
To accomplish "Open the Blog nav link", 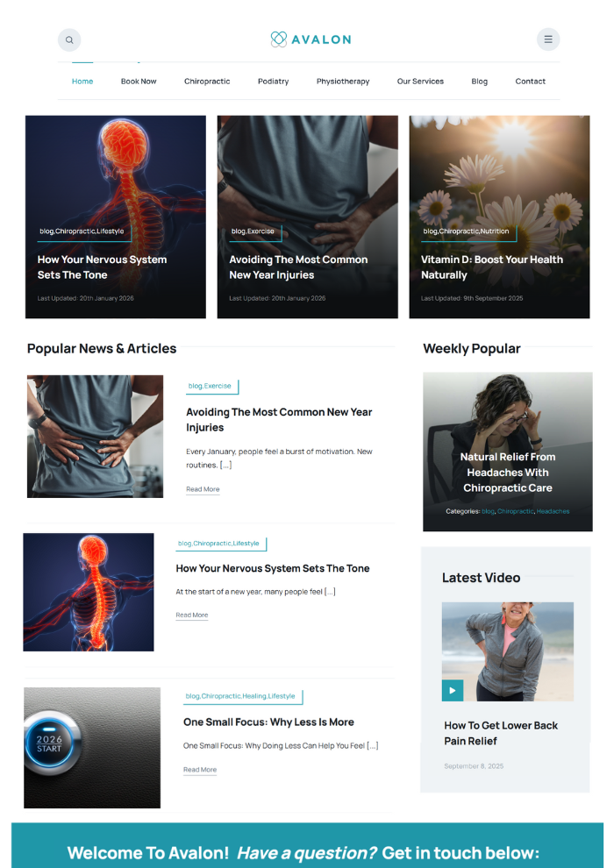I will tap(480, 82).
